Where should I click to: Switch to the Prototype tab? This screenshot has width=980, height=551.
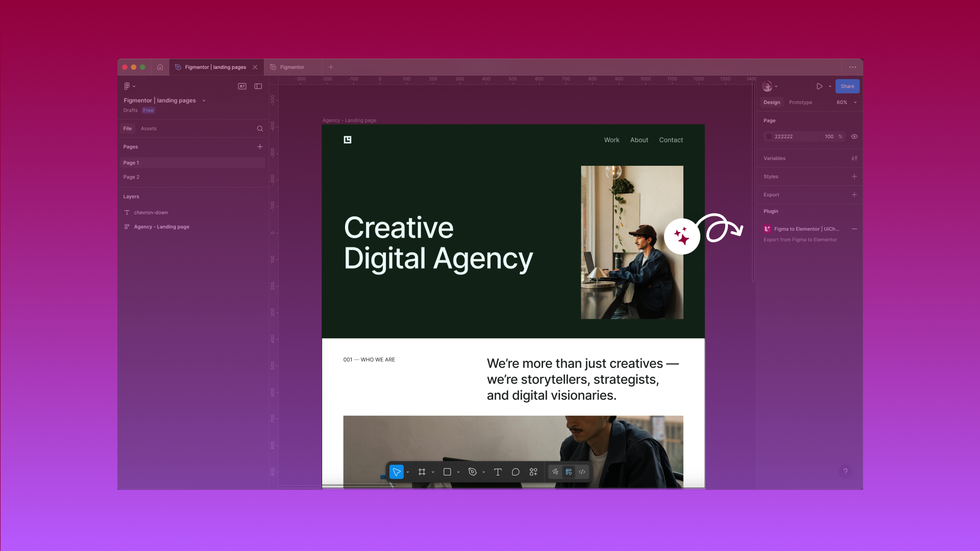coord(800,102)
